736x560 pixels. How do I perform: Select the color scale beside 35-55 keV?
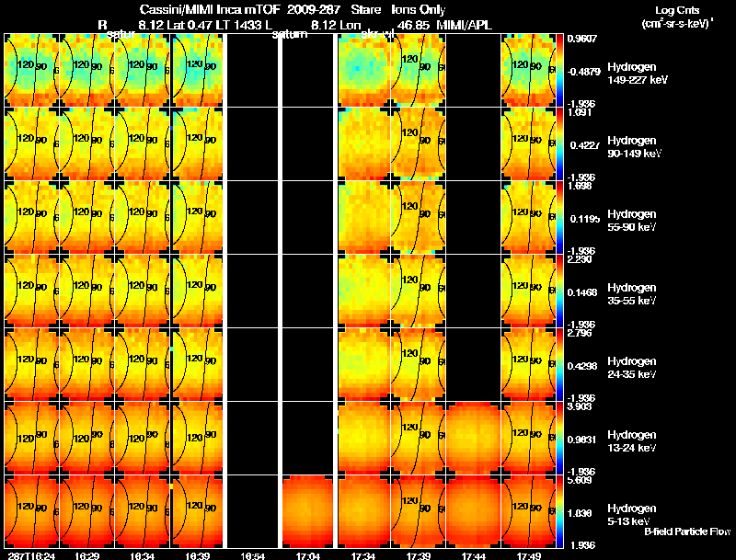[x=559, y=291]
